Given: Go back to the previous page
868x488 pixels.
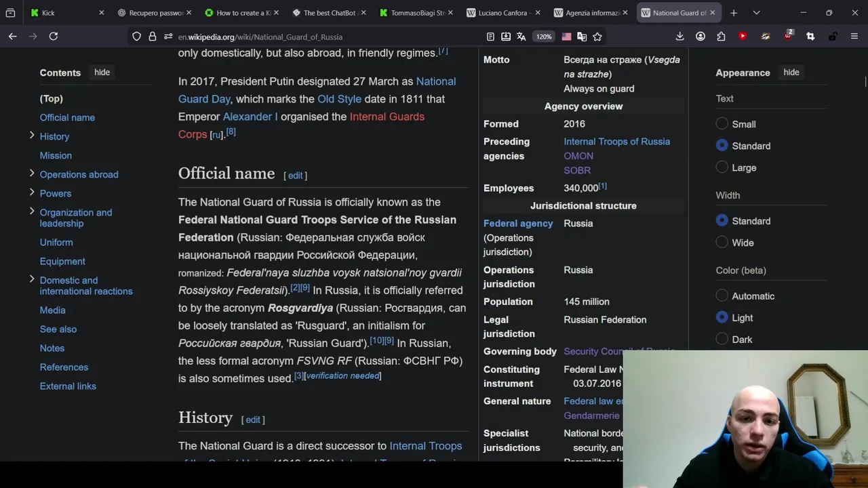Looking at the screenshot, I should 13,37.
